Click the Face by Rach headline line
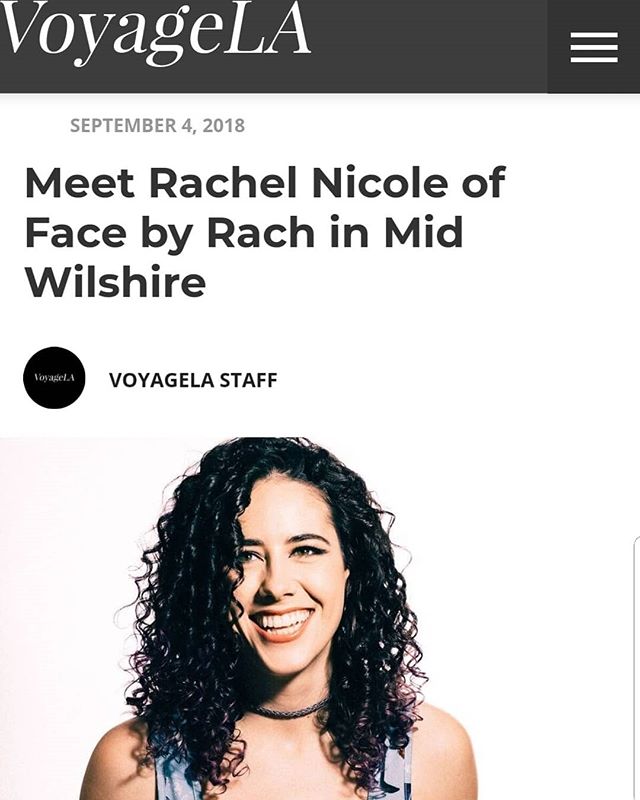Viewport: 640px width, 800px height. pyautogui.click(x=244, y=233)
